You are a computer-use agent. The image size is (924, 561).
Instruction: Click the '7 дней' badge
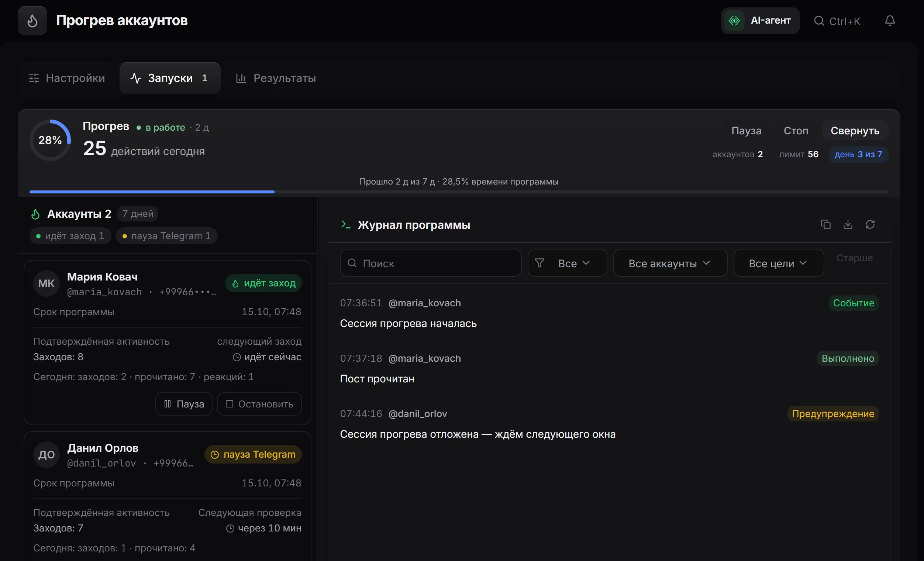pyautogui.click(x=138, y=214)
